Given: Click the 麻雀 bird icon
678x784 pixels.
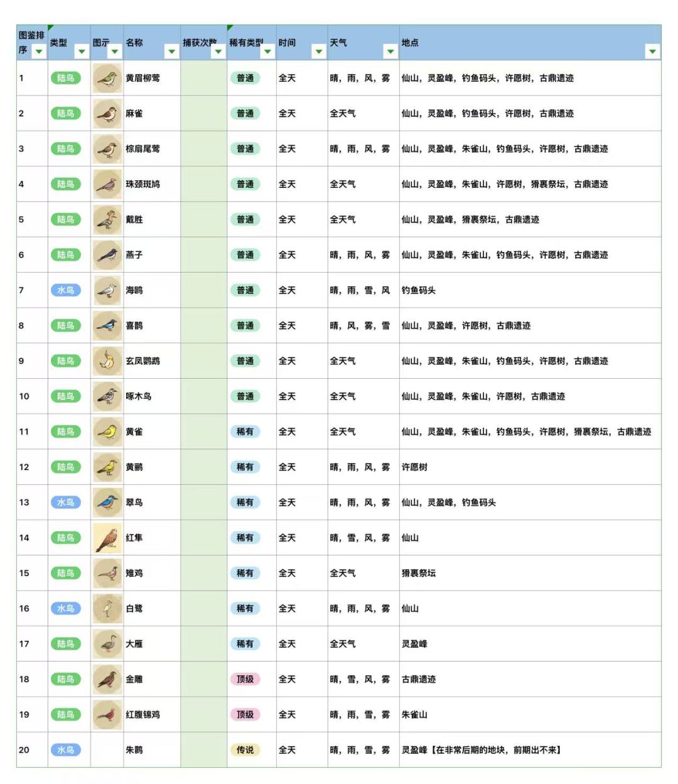Looking at the screenshot, I should [x=107, y=114].
